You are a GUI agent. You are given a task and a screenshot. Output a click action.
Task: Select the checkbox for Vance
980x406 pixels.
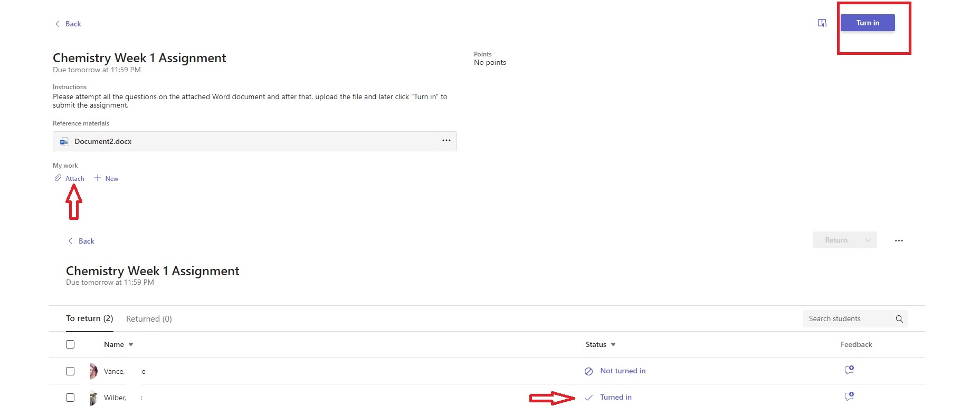pyautogui.click(x=70, y=371)
